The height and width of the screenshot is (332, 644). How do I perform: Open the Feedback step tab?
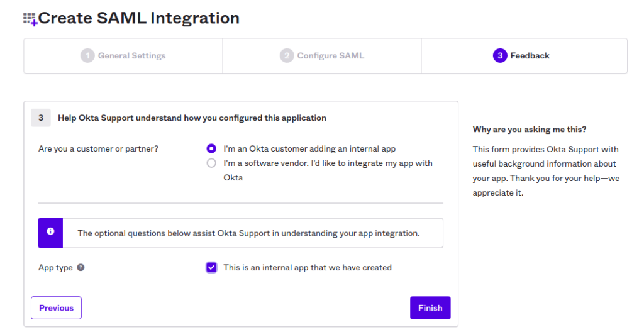tap(525, 56)
